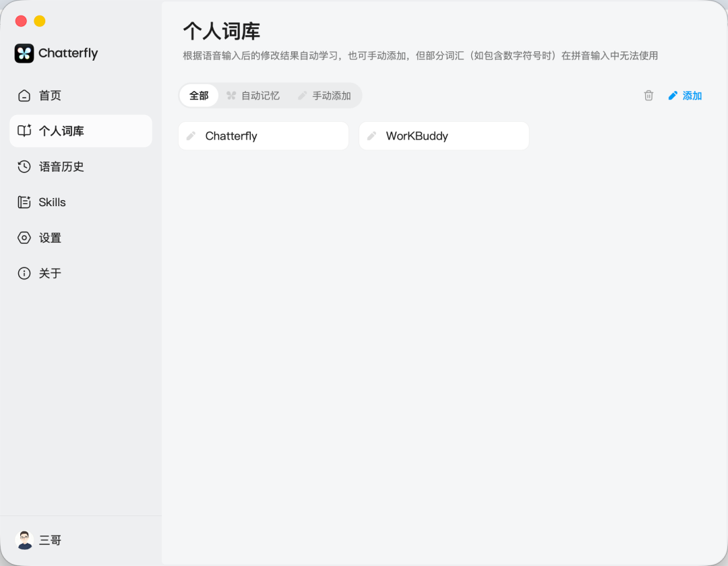Open the 关于 sidebar item

pos(81,274)
